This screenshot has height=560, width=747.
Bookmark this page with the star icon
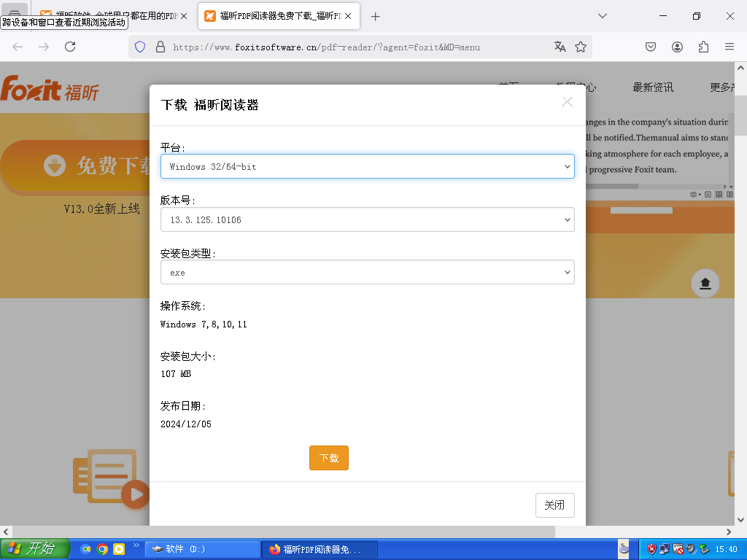coord(581,47)
